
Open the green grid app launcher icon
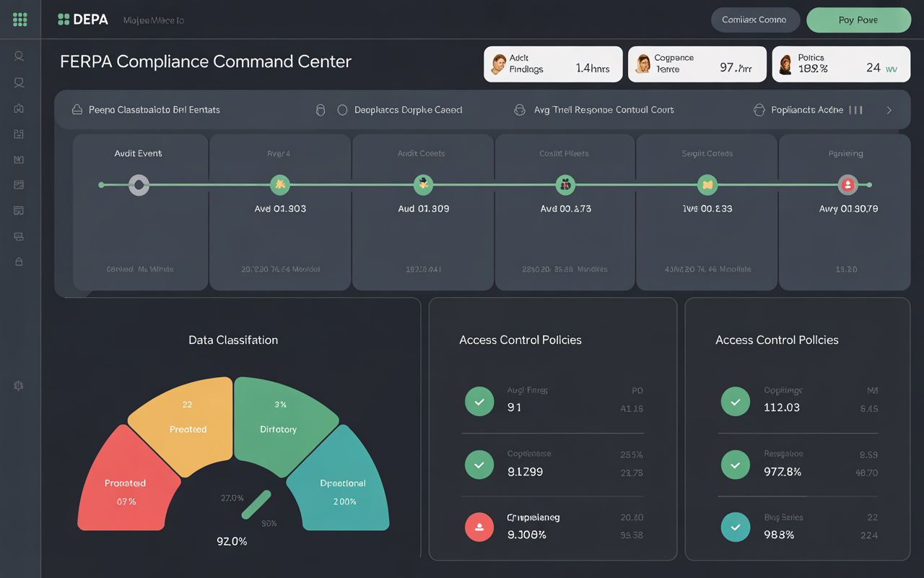click(19, 20)
